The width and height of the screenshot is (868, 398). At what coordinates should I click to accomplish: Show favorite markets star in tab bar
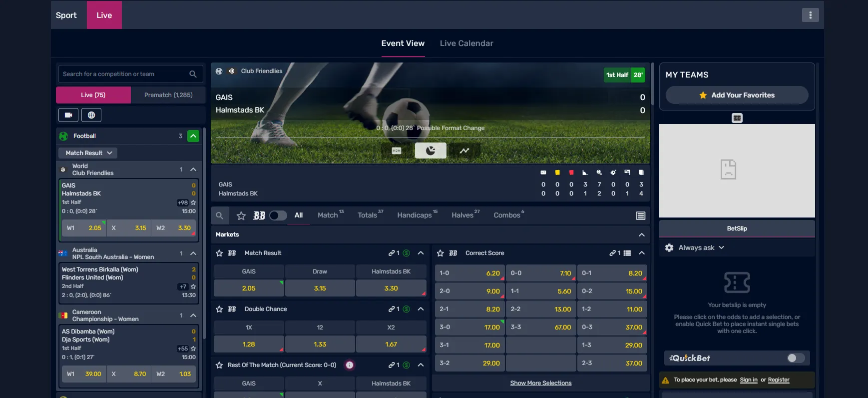[x=241, y=215]
